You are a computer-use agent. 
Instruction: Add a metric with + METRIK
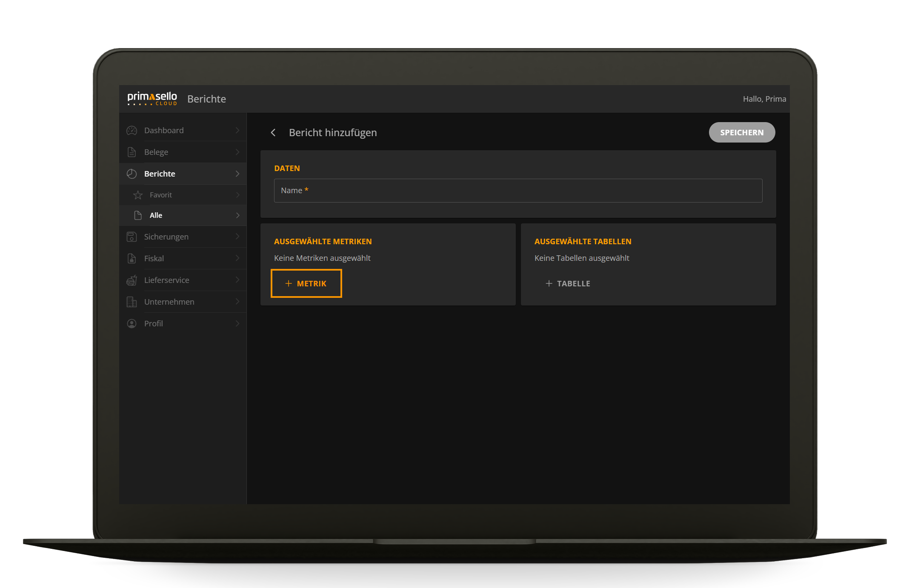click(306, 284)
